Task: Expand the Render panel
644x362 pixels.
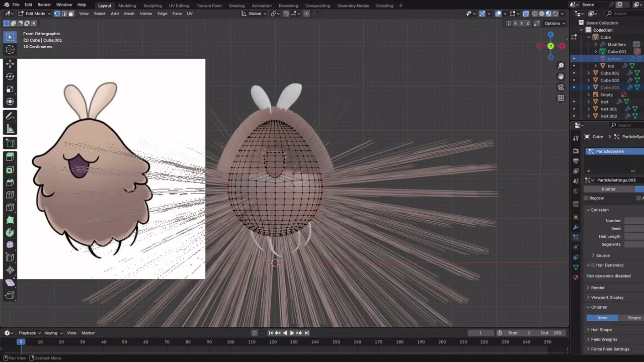Action: [598, 288]
